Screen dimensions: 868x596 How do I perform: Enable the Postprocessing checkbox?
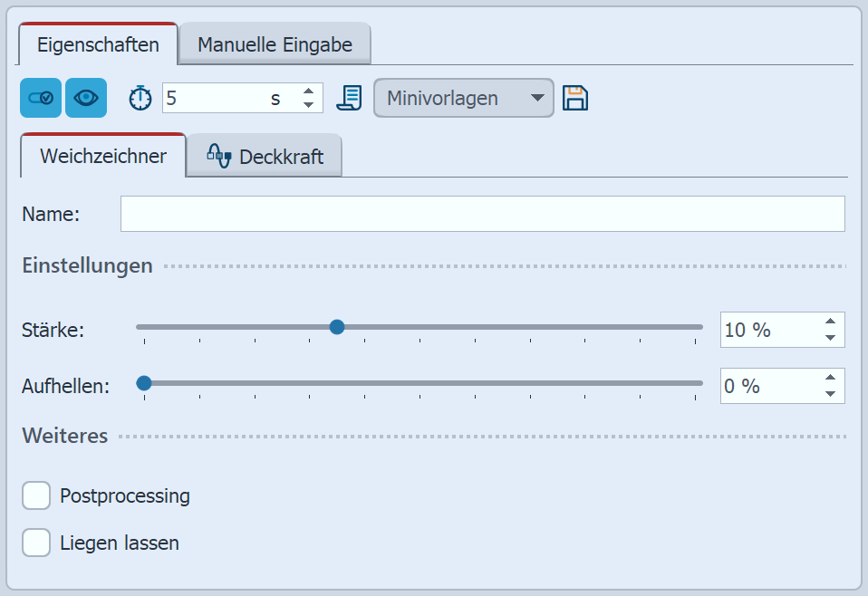[x=36, y=496]
